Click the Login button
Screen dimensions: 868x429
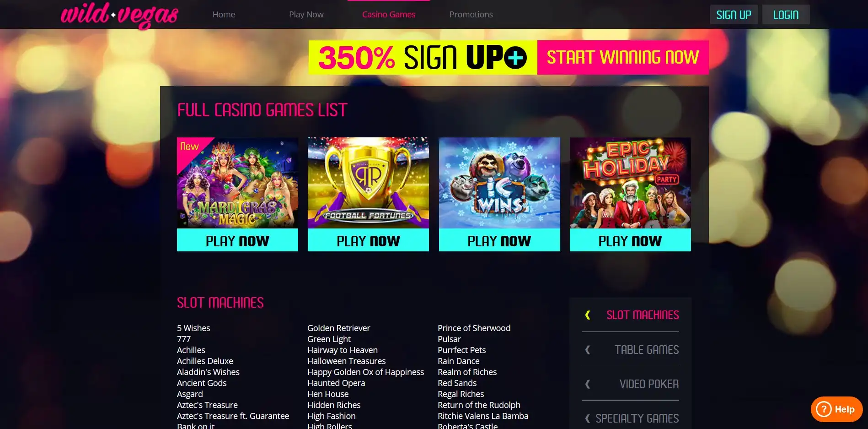click(786, 15)
